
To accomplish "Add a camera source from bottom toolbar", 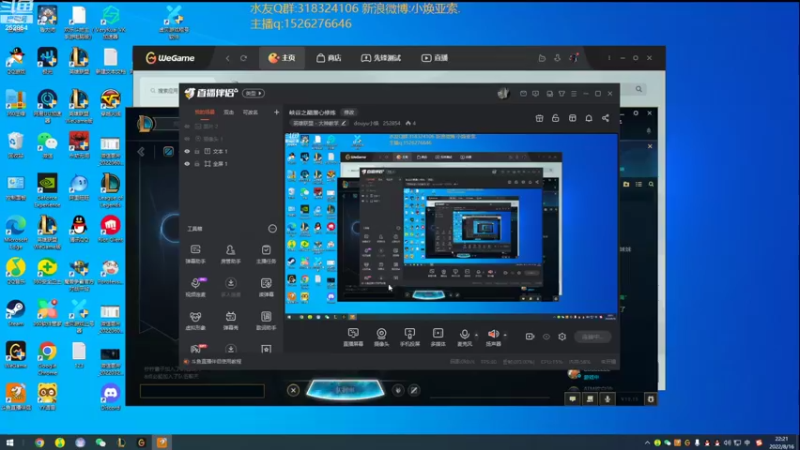I will [x=381, y=337].
